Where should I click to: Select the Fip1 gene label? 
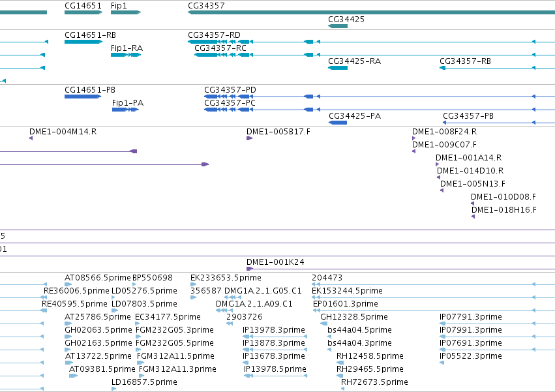[x=119, y=6]
